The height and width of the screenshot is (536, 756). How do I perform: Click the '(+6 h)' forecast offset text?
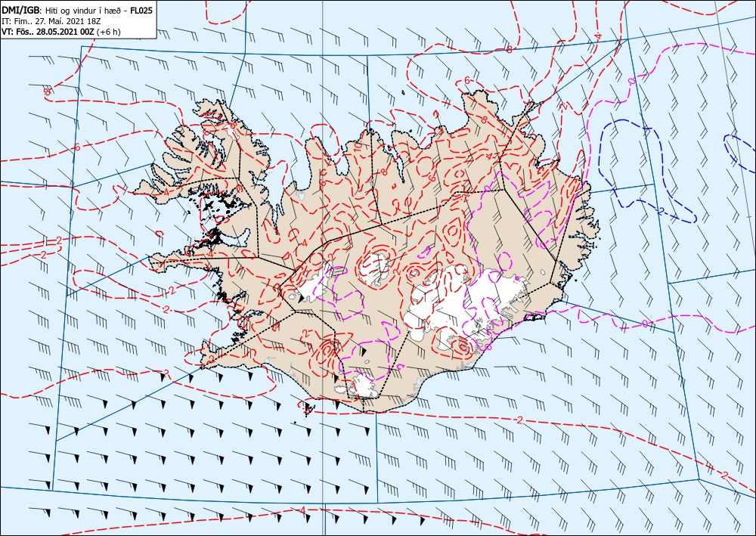click(x=108, y=32)
